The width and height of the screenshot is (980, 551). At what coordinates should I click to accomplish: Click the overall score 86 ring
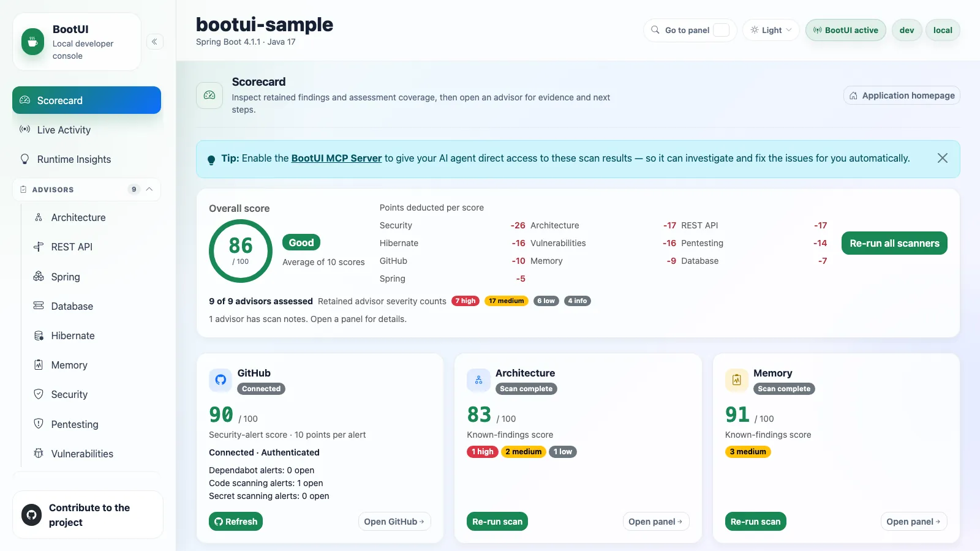[241, 251]
